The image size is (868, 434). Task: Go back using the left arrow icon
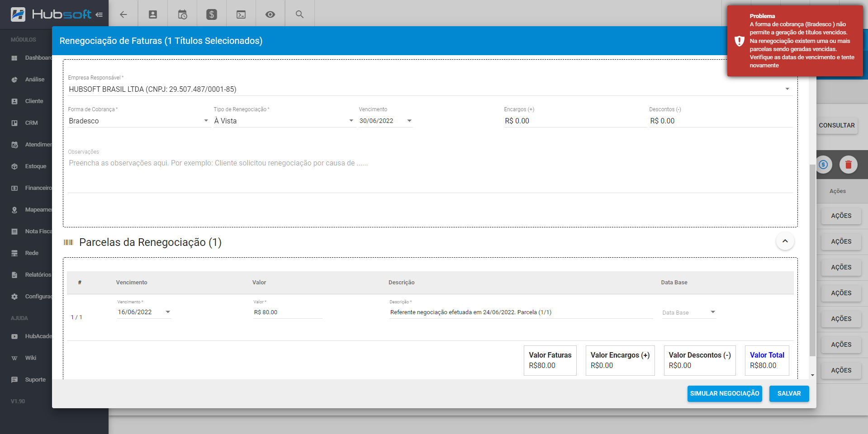[x=123, y=14]
